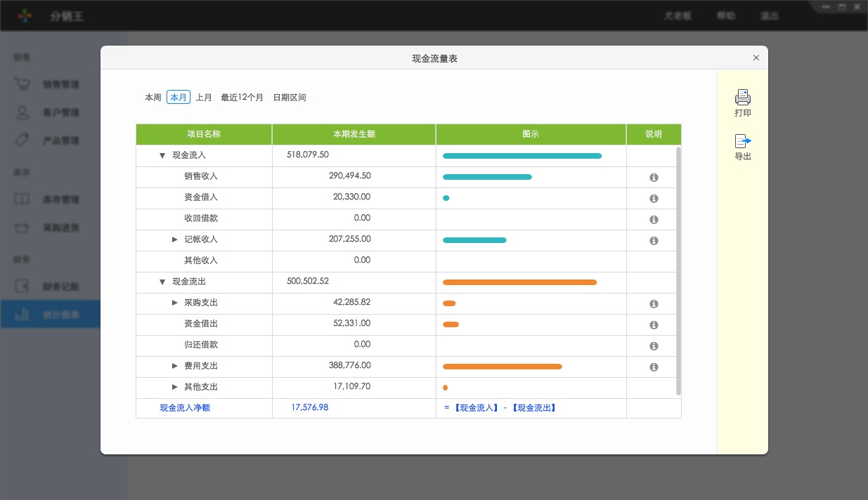
Task: Click info icon for 采购支出 row
Action: [x=654, y=304]
